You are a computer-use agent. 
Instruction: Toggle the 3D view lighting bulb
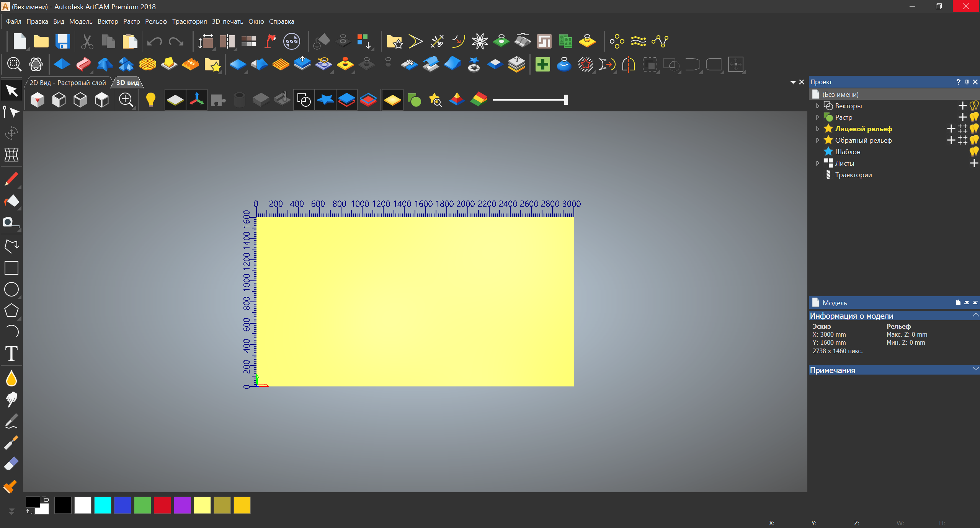pyautogui.click(x=150, y=100)
